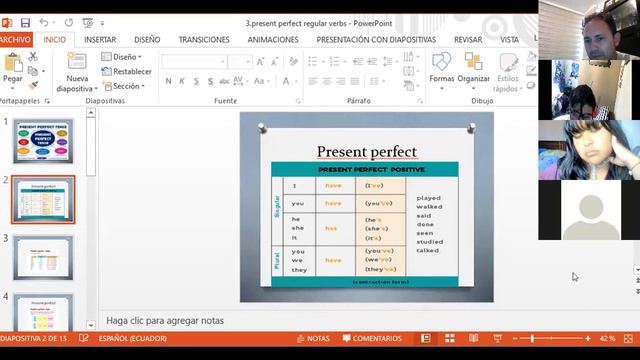The width and height of the screenshot is (640, 360).
Task: Switch to TRANSICIONES ribbon tab
Action: point(204,40)
